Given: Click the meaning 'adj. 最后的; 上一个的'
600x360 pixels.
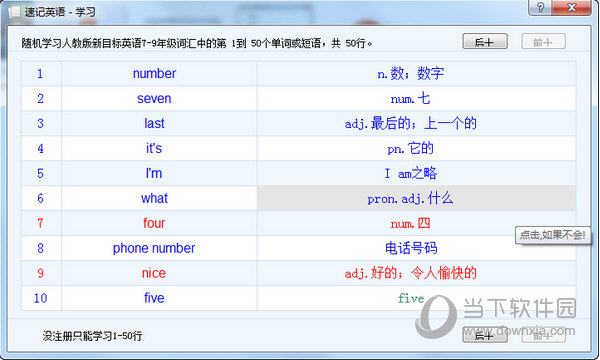Looking at the screenshot, I should [416, 124].
